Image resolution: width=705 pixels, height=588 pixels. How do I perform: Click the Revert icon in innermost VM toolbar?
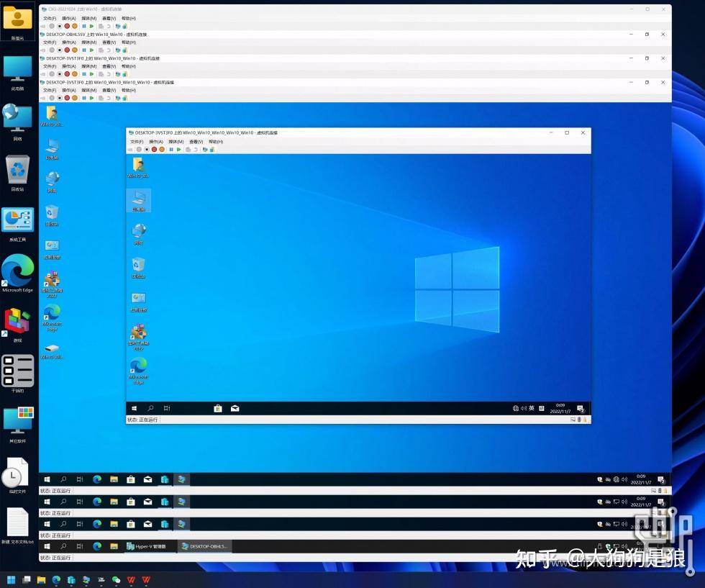point(196,150)
